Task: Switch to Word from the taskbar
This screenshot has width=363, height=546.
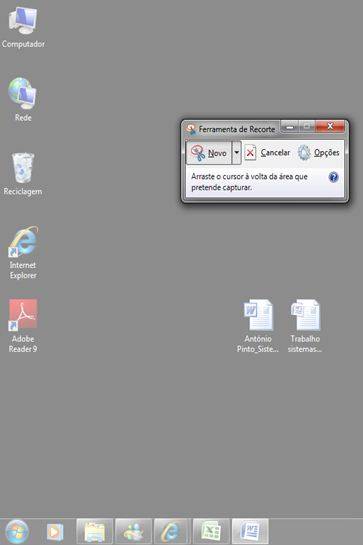Action: click(x=250, y=531)
